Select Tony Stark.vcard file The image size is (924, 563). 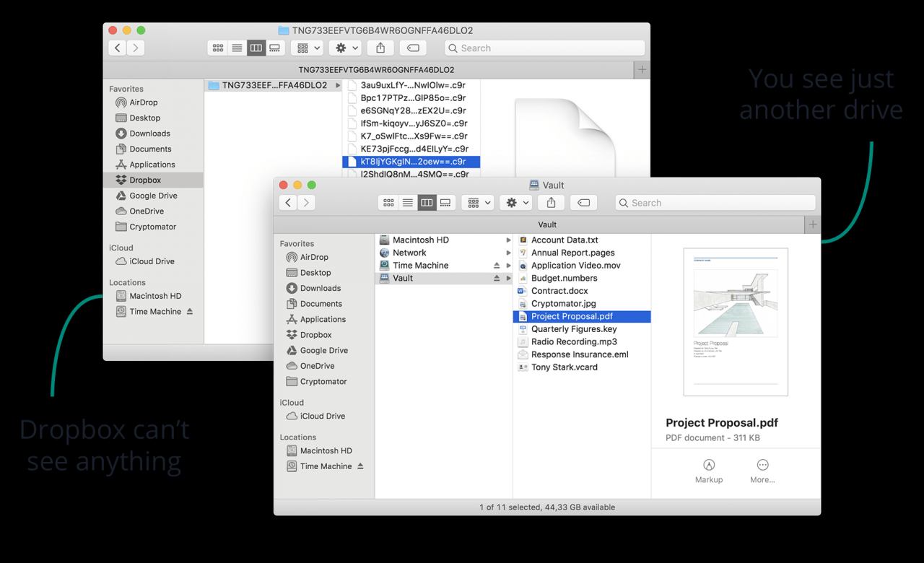coord(582,367)
